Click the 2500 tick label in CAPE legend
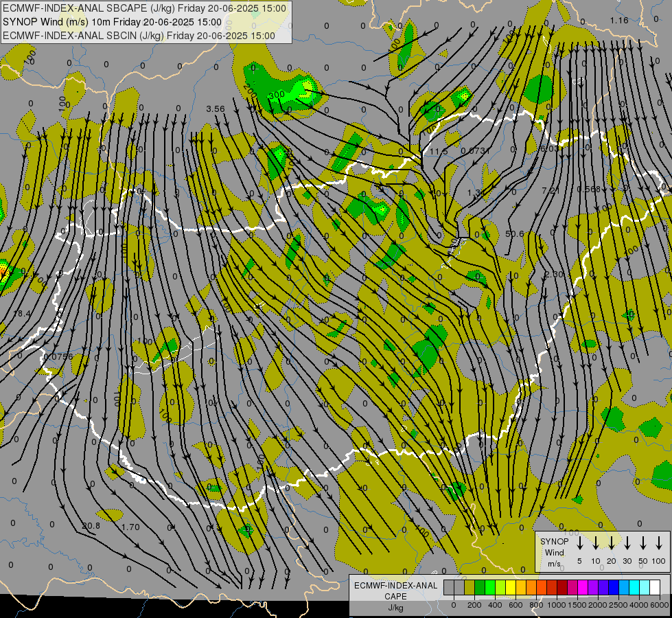 [618, 605]
